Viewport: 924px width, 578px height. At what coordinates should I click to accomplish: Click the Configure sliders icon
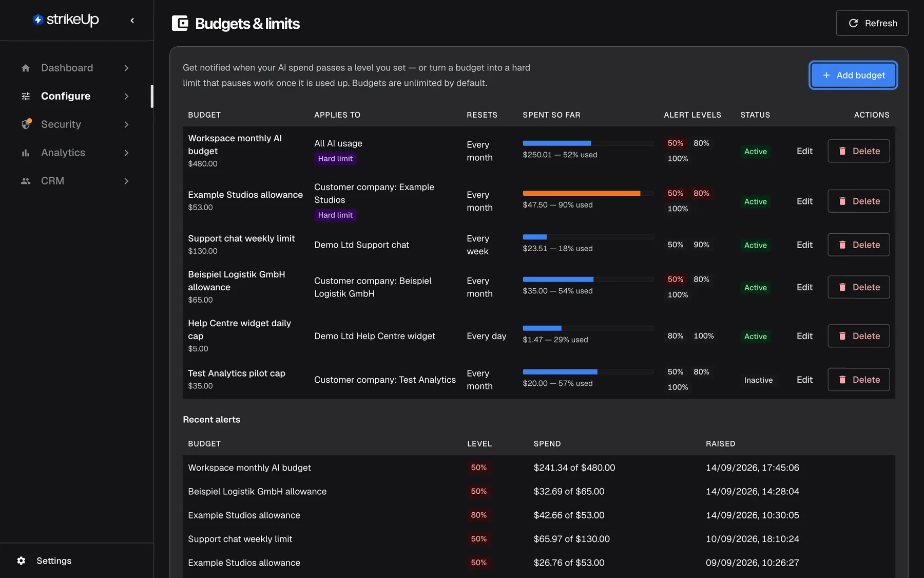26,96
